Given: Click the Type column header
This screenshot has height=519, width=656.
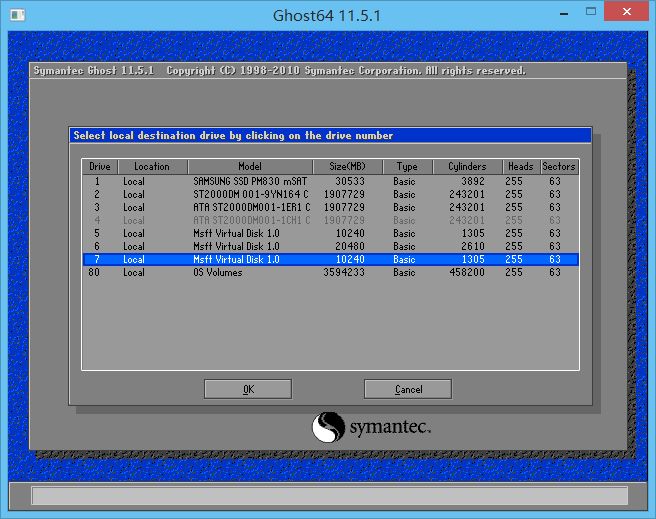Looking at the screenshot, I should 406,167.
